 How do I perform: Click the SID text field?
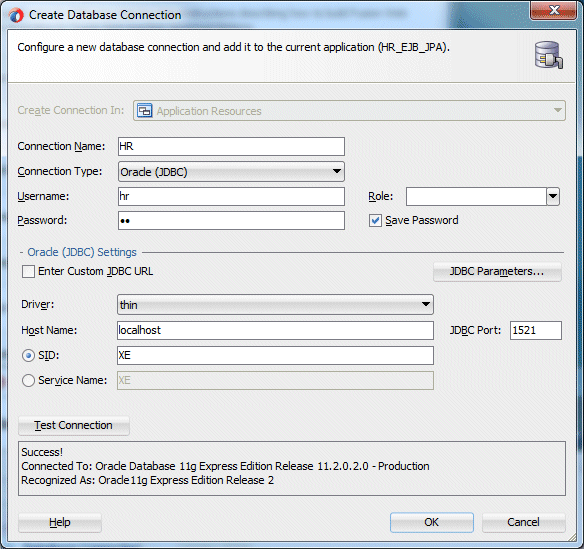point(275,356)
